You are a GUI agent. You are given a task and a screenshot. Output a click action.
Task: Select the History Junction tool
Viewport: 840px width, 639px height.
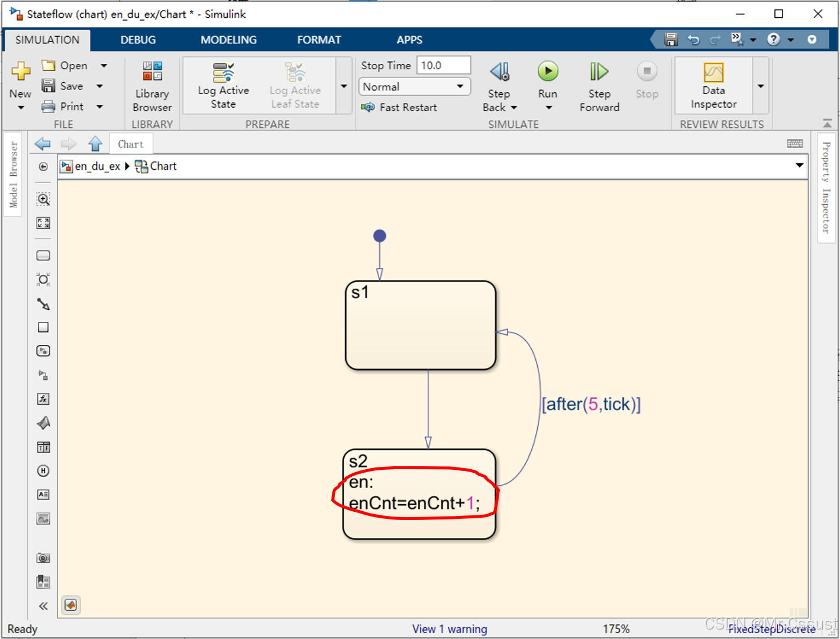[43, 471]
